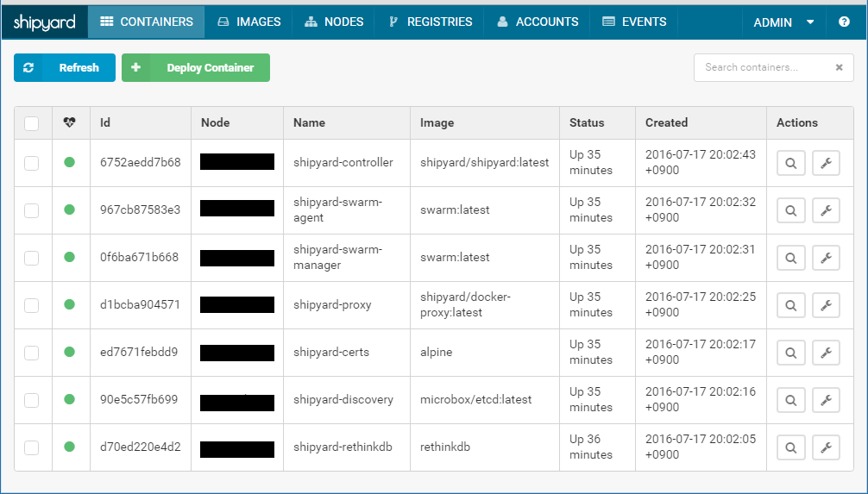Open wrench menu for shipyard-rethinkdb
Image resolution: width=868 pixels, height=494 pixels.
826,447
